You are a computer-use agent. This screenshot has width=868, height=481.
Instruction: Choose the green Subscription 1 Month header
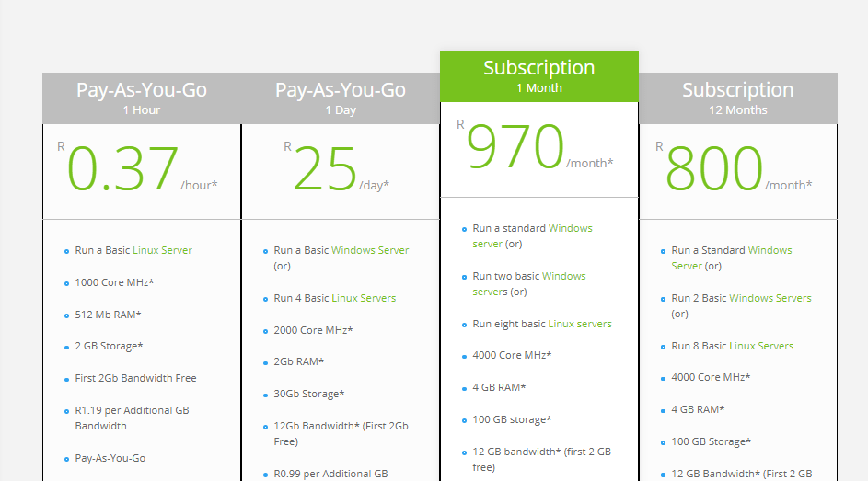tap(539, 76)
